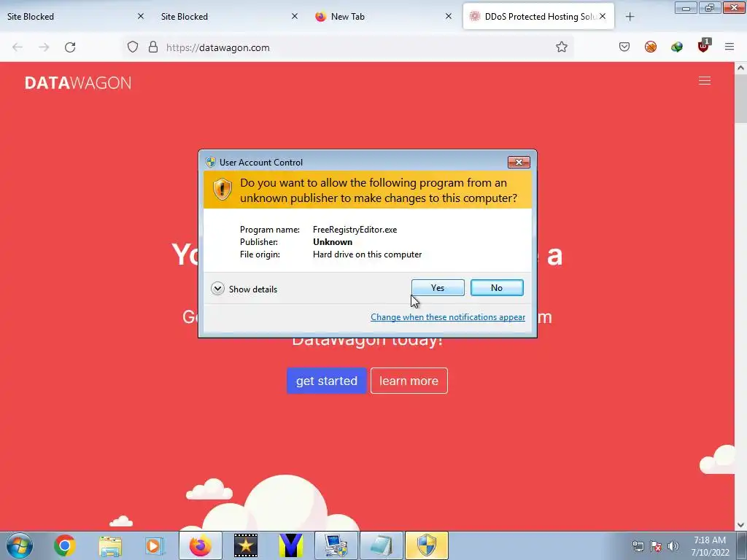747x560 pixels.
Task: Click page scrollbar up arrow
Action: (740, 68)
